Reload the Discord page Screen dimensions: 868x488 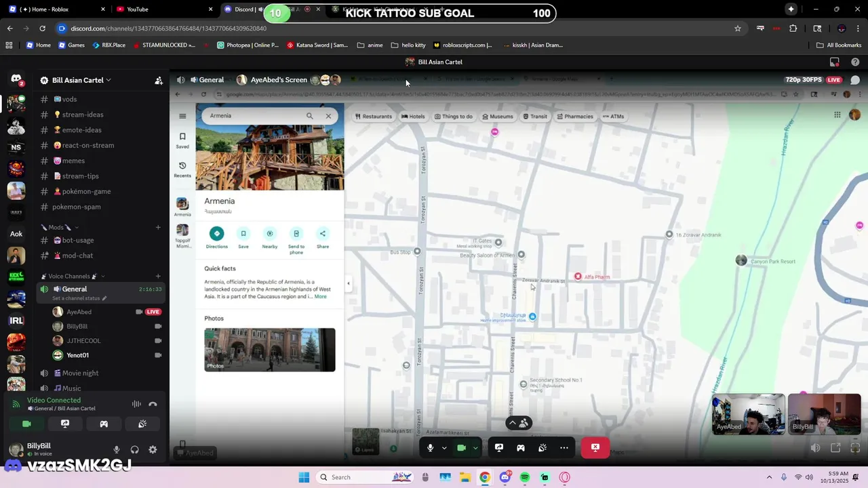click(42, 28)
